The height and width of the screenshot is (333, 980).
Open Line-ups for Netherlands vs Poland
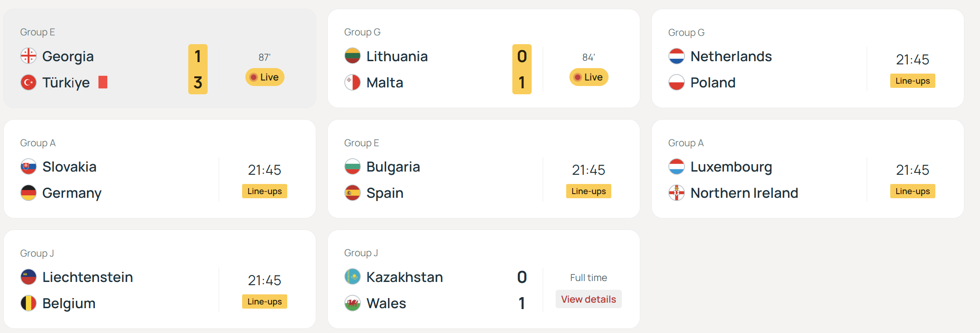(912, 81)
